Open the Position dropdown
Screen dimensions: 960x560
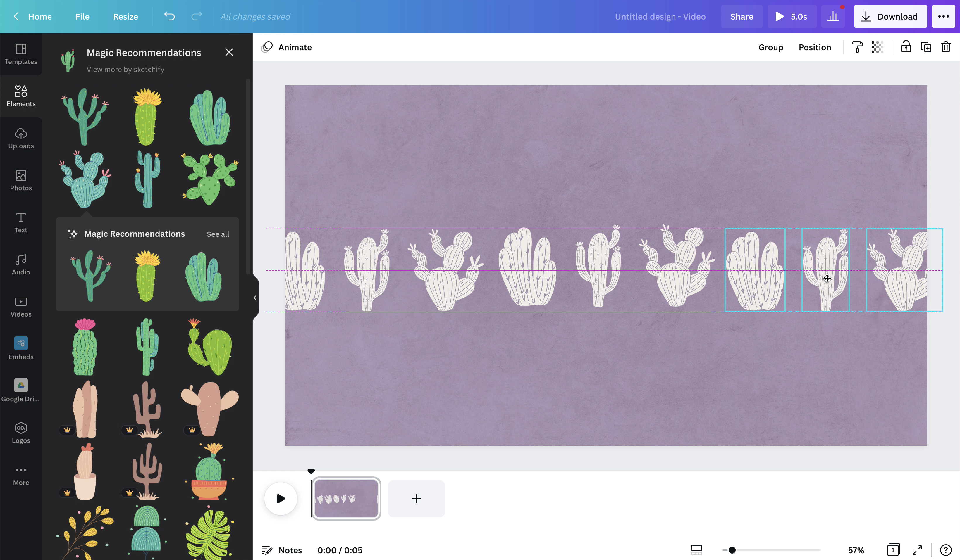tap(814, 47)
